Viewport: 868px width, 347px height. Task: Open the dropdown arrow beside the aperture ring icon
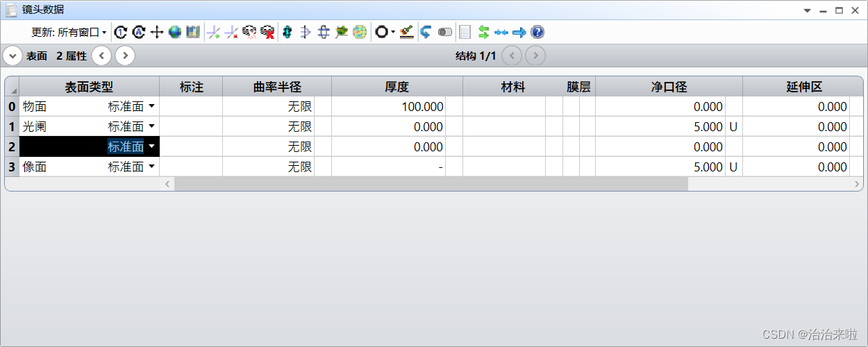click(393, 32)
